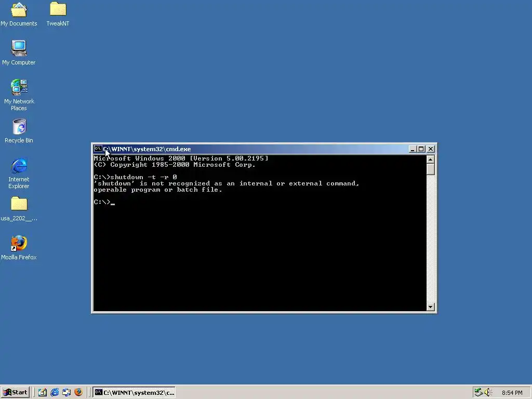Launch Firefox from quick launch bar
This screenshot has width=532, height=399.
pyautogui.click(x=78, y=392)
